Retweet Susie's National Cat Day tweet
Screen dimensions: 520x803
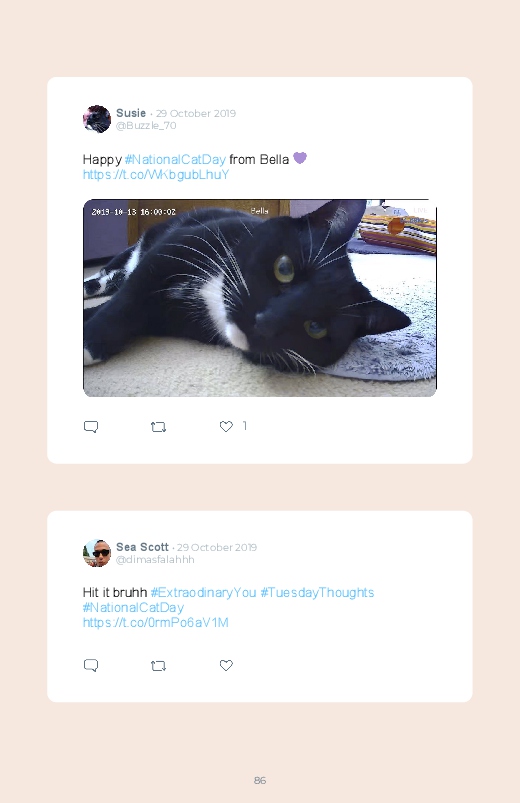click(158, 427)
